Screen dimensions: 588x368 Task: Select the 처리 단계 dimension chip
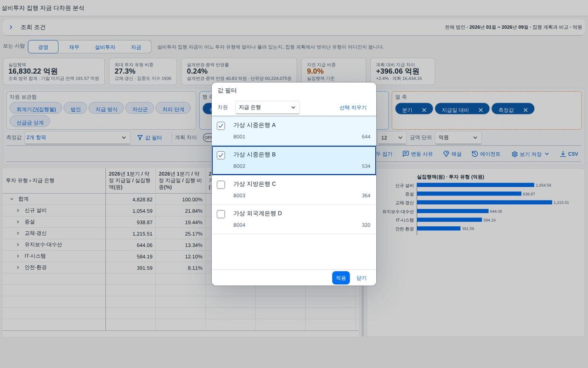pyautogui.click(x=173, y=109)
